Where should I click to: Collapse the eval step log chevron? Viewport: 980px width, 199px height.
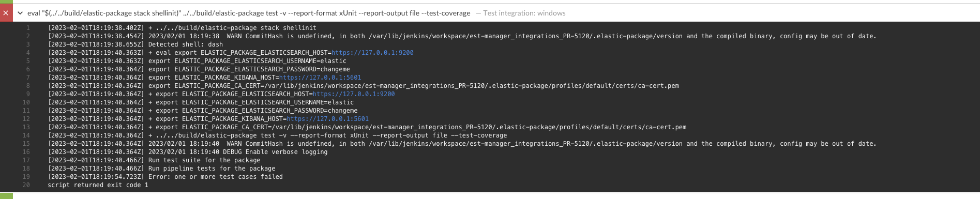20,13
